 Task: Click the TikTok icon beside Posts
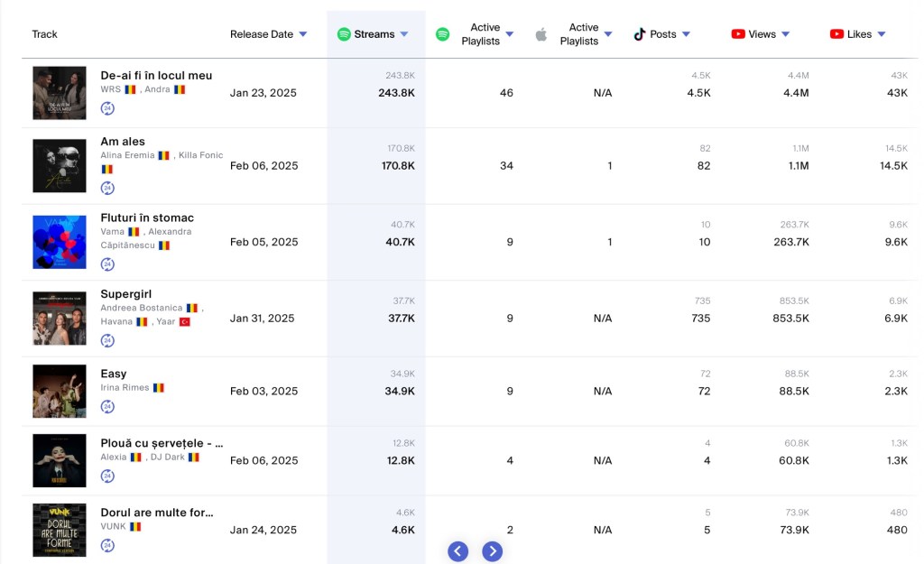pos(640,34)
